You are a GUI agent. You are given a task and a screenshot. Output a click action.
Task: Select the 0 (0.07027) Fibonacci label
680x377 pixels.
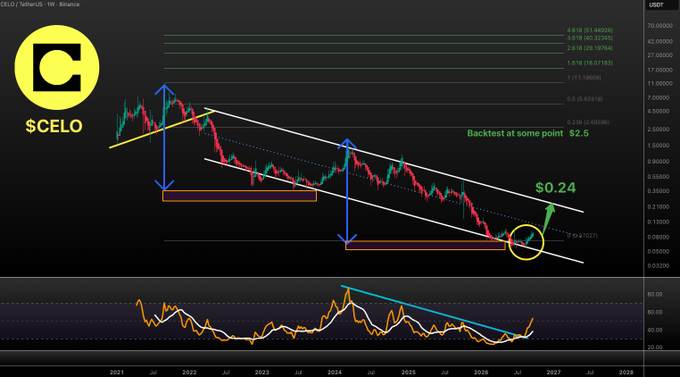coord(582,236)
